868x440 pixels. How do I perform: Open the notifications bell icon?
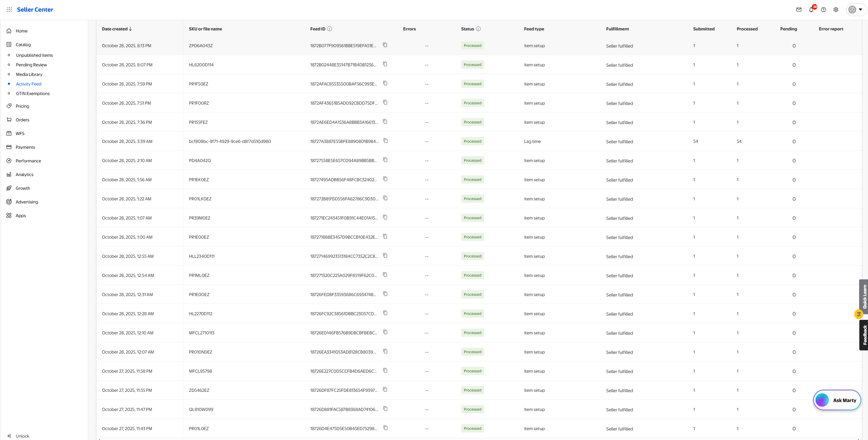(811, 10)
